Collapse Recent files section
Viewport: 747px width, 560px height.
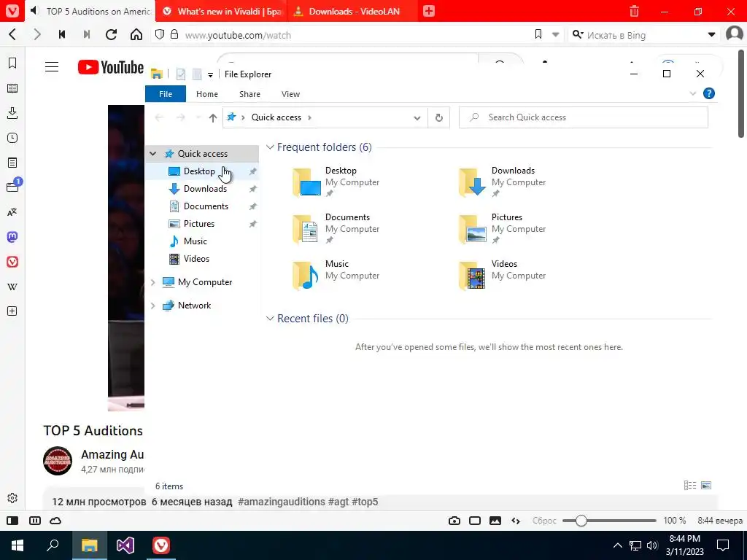(270, 318)
